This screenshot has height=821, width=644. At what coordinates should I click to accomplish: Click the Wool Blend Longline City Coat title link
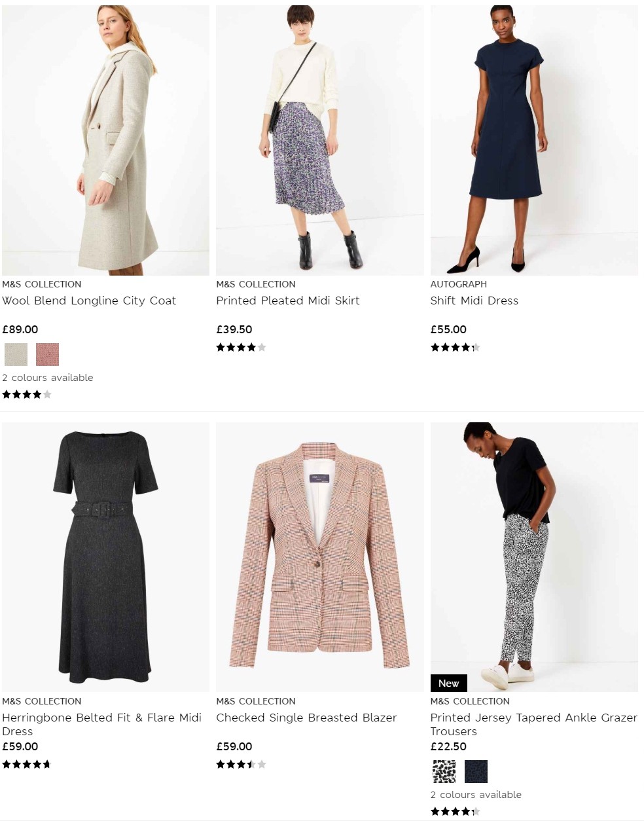pos(90,301)
